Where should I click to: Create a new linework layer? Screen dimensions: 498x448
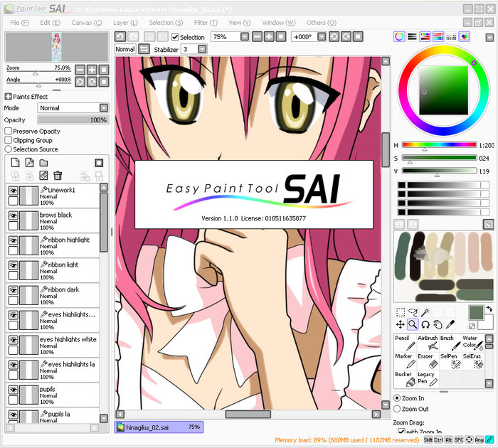pyautogui.click(x=29, y=163)
